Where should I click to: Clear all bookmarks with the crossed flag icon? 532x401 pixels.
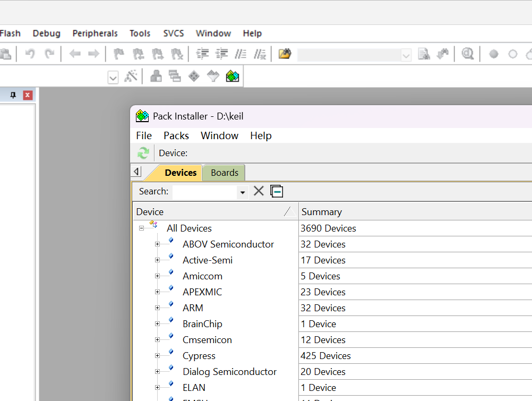[177, 54]
